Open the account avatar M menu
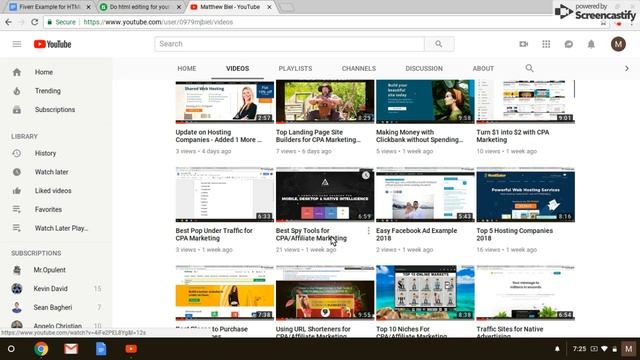The height and width of the screenshot is (360, 640). click(x=618, y=44)
